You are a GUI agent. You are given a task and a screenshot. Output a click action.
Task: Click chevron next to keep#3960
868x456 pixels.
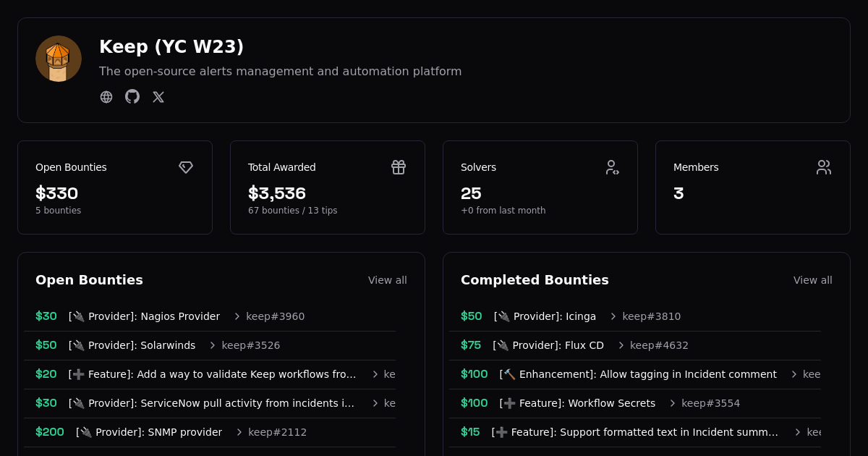(x=237, y=316)
